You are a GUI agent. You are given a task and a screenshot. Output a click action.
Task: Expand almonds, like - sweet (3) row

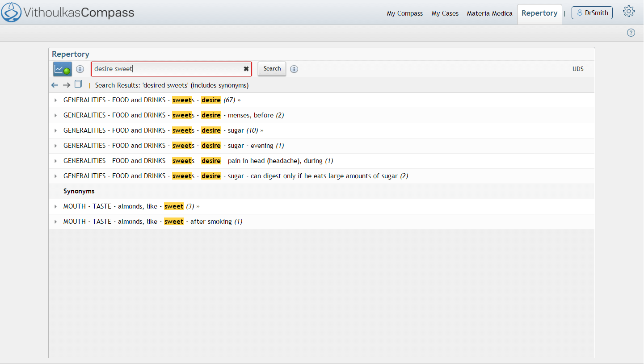point(55,206)
